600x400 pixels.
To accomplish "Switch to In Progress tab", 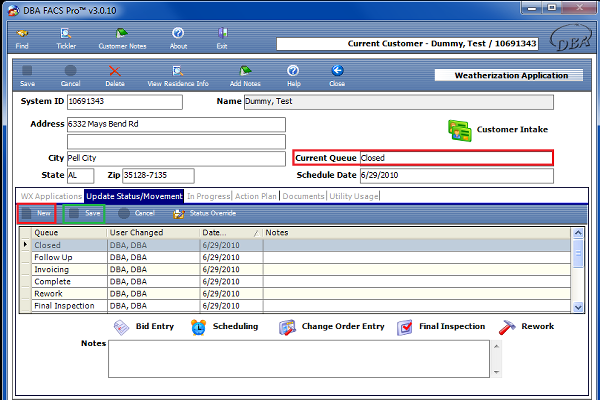I will point(209,196).
